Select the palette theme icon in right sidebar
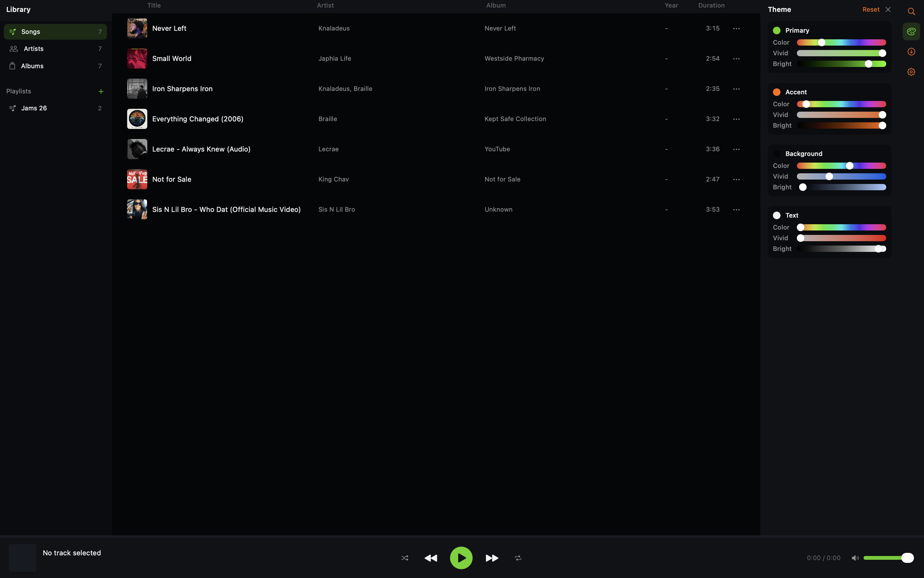Viewport: 924px width, 578px height. coord(911,31)
